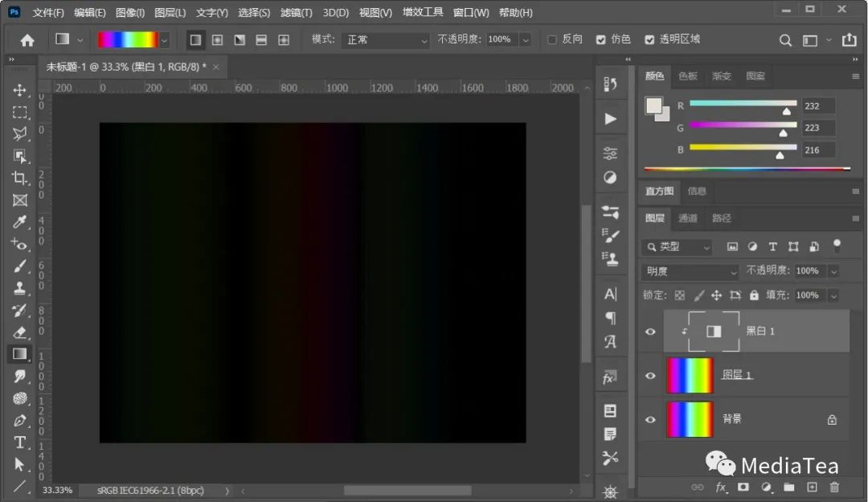
Task: Open the layer blend mode 明度 dropdown
Action: (x=690, y=271)
